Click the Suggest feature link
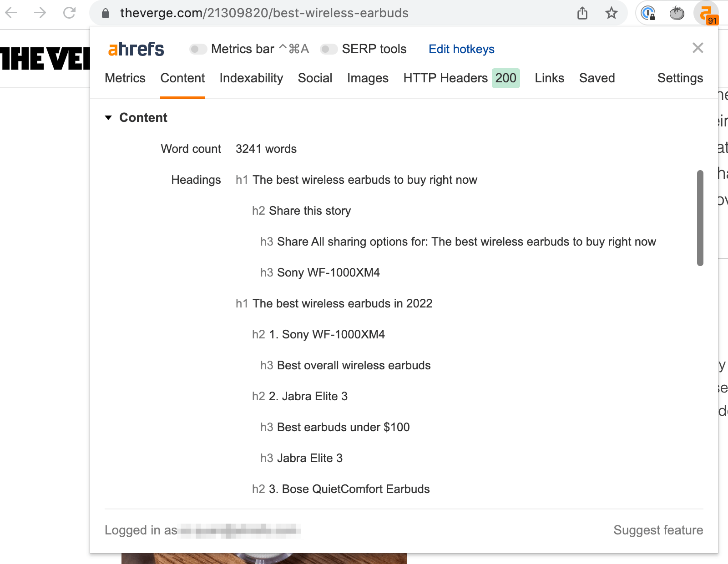 tap(658, 530)
